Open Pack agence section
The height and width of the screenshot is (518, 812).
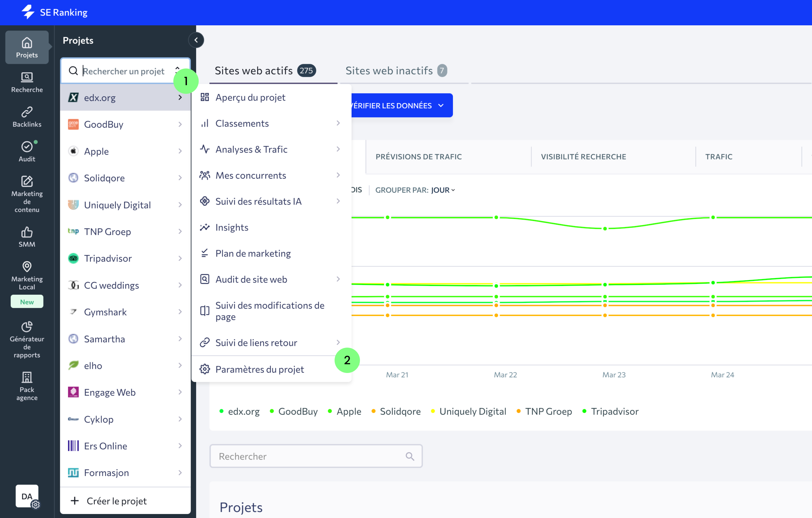pos(27,386)
